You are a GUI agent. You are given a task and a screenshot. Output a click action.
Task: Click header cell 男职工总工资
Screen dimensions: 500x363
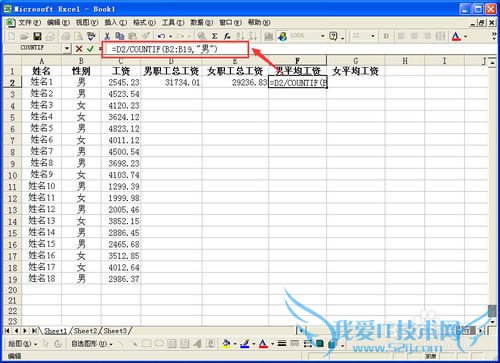click(x=171, y=71)
